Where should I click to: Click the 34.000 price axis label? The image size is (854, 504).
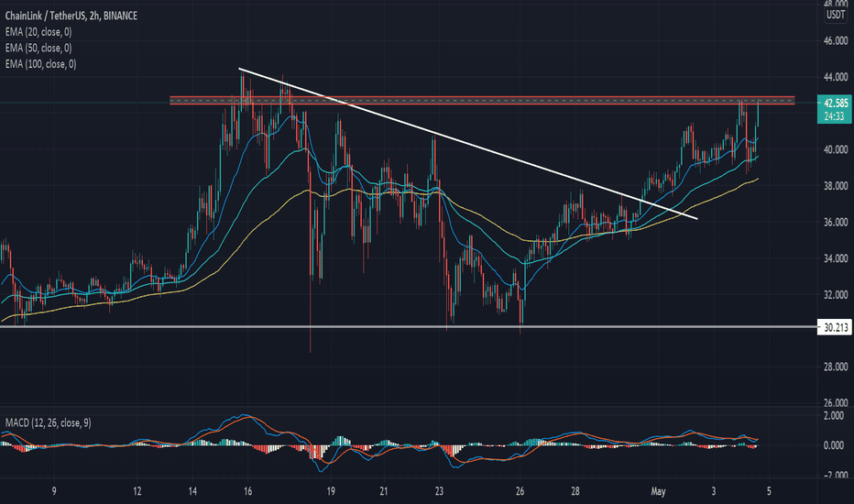pos(836,258)
